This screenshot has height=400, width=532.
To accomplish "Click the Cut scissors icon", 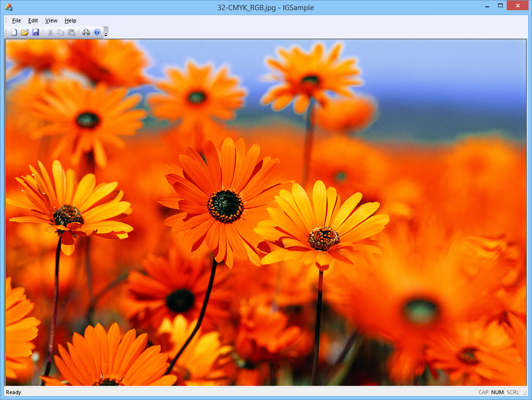I will (50, 32).
